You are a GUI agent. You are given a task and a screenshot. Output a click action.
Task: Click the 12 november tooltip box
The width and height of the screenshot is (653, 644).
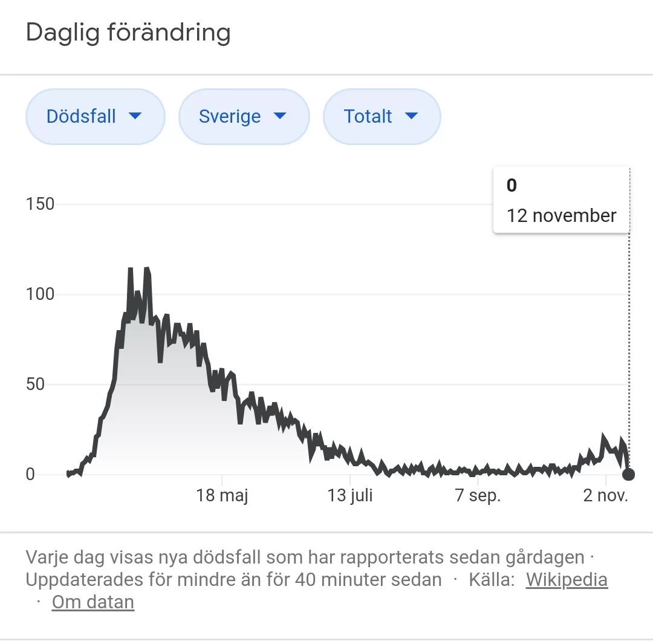[x=561, y=200]
